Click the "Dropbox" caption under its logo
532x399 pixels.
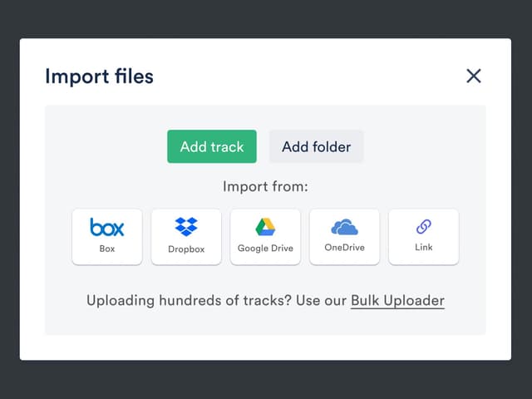point(186,249)
